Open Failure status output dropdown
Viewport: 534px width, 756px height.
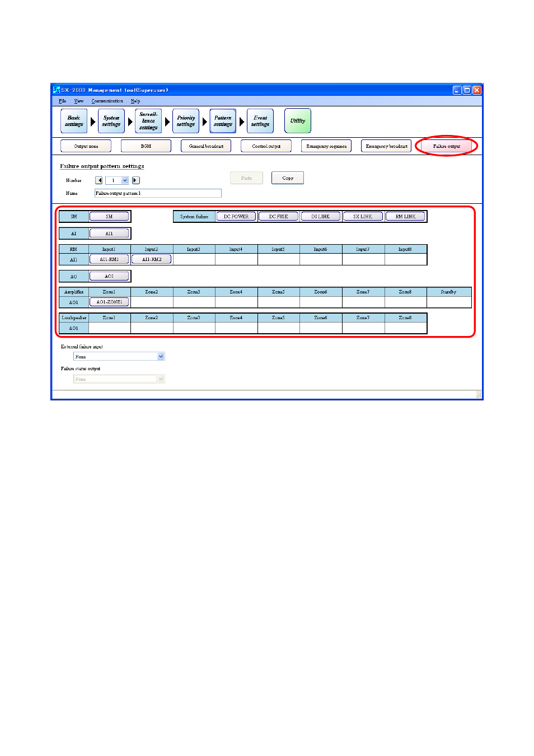[x=119, y=379]
